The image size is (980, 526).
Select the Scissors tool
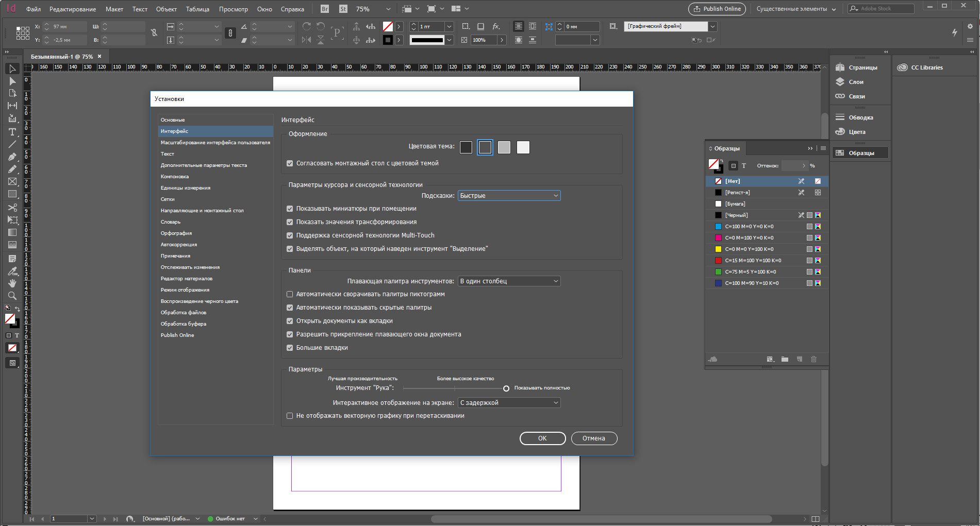[12, 208]
